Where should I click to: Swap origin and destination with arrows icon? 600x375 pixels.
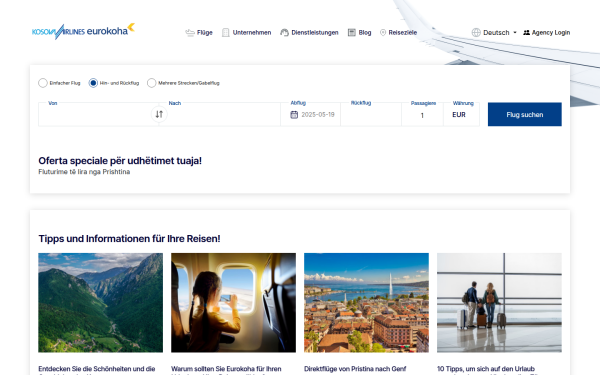point(159,114)
